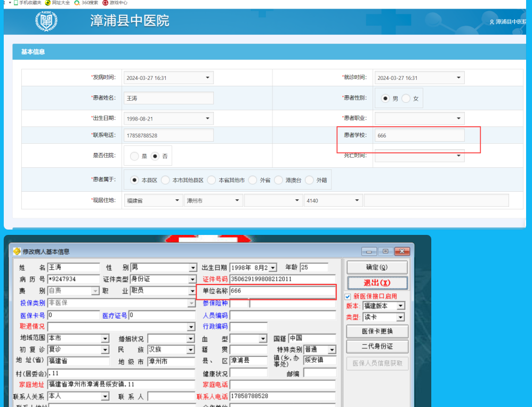Click the 村(居委会) field

(x=121, y=373)
